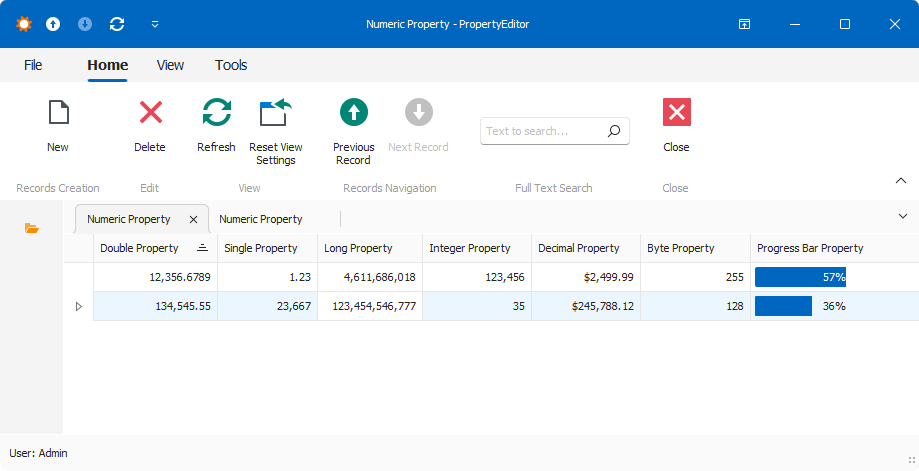The image size is (919, 471).
Task: Click Decimal cell $2,499.99
Action: tap(586, 277)
